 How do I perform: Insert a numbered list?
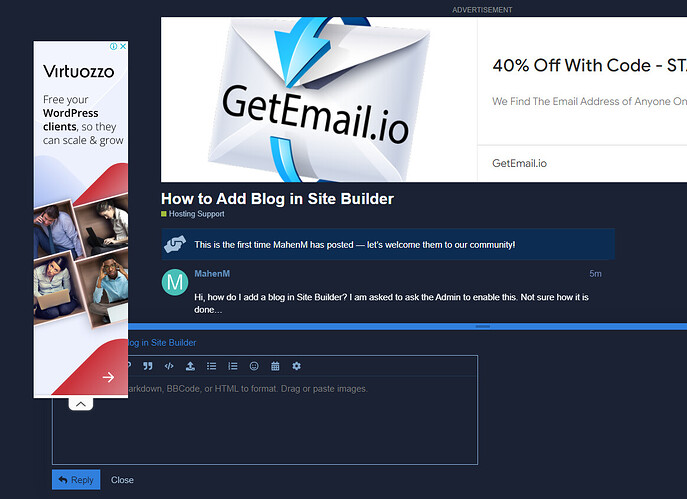click(233, 366)
